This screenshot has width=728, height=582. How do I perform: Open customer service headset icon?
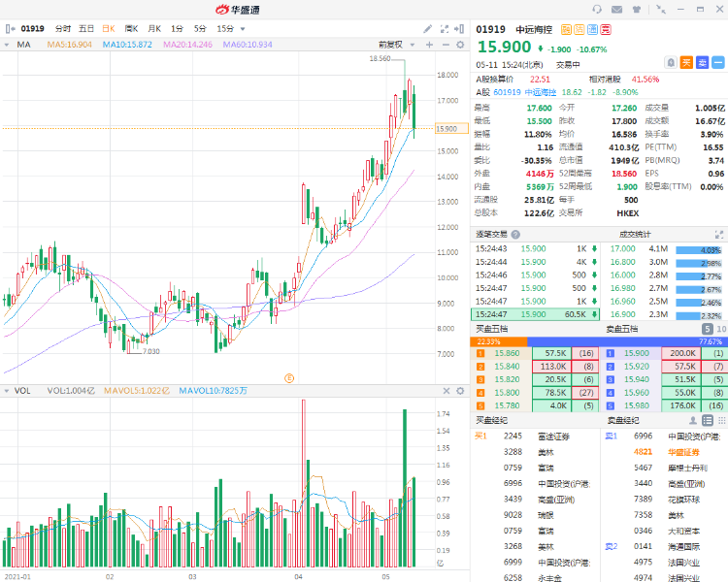point(596,9)
